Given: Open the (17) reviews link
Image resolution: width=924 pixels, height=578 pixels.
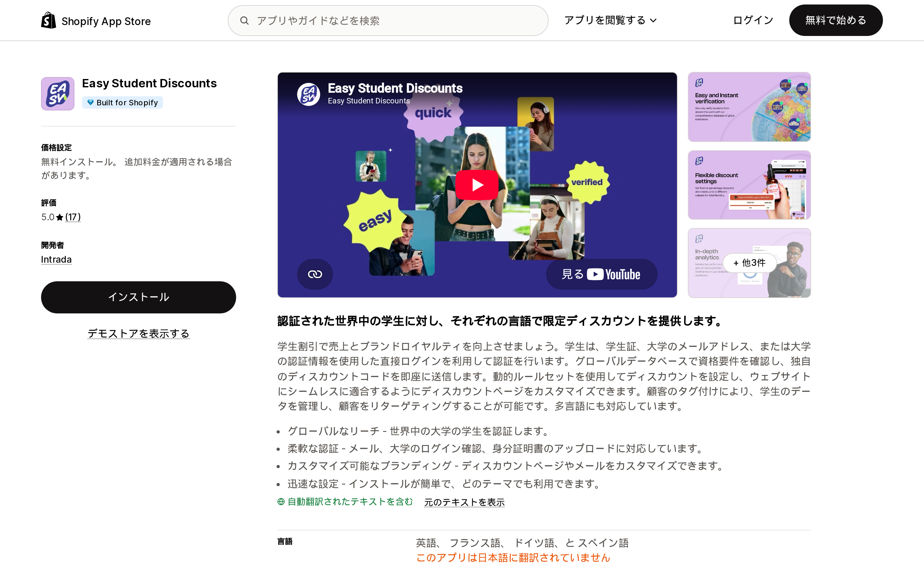Looking at the screenshot, I should point(73,217).
